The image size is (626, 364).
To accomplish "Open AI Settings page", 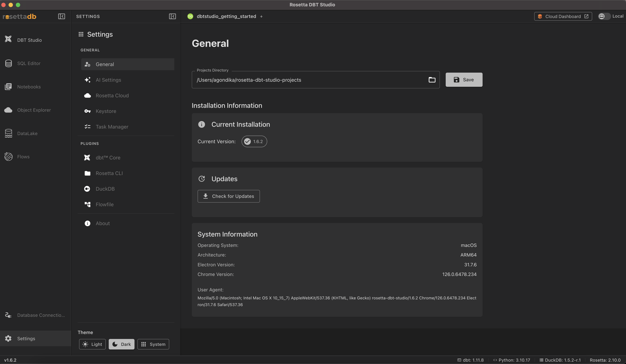I will [128, 80].
